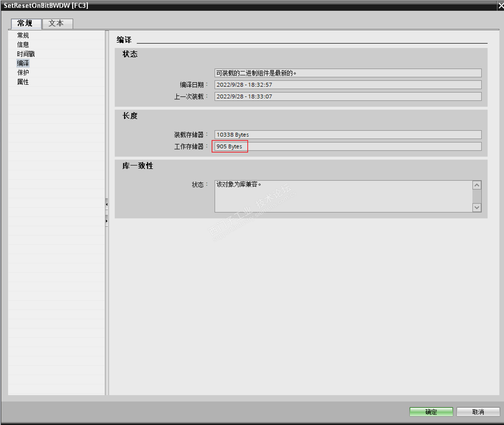Click the 确定 button
Screen dimensions: 504x425
pos(431,412)
